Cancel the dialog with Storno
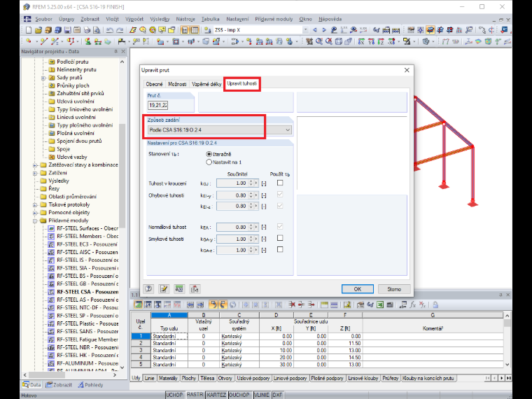Image resolution: width=532 pixels, height=399 pixels. pos(394,289)
